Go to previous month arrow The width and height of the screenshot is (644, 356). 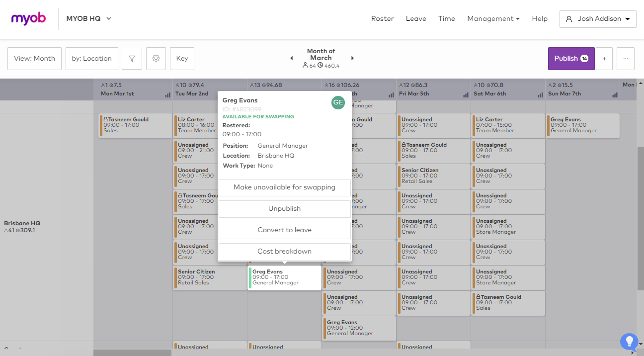pos(292,58)
